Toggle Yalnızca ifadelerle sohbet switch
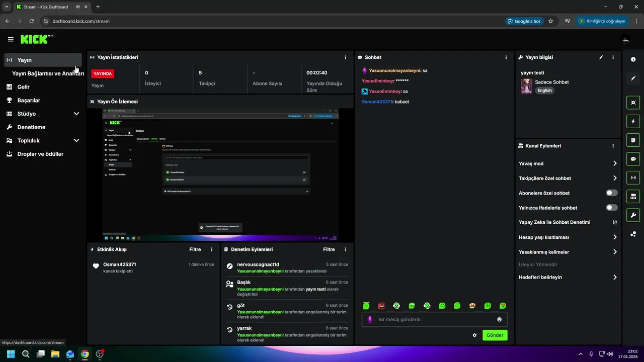This screenshot has width=644, height=362. point(612,208)
